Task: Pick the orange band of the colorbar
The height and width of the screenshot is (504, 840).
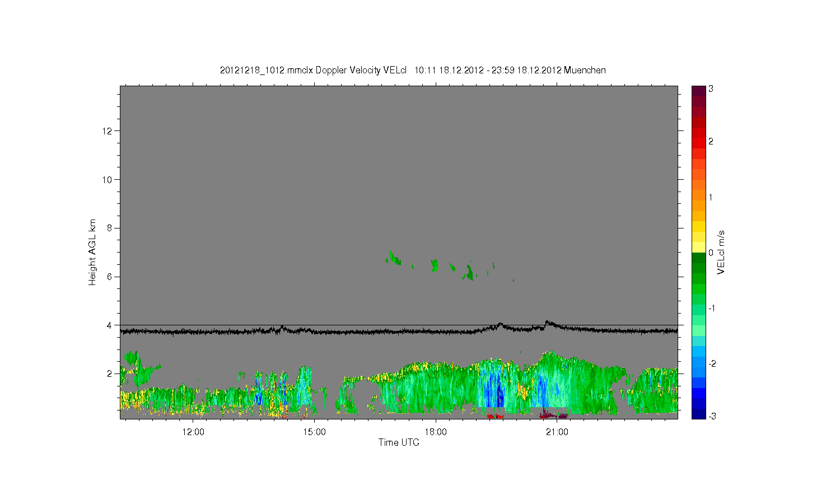Action: 698,190
